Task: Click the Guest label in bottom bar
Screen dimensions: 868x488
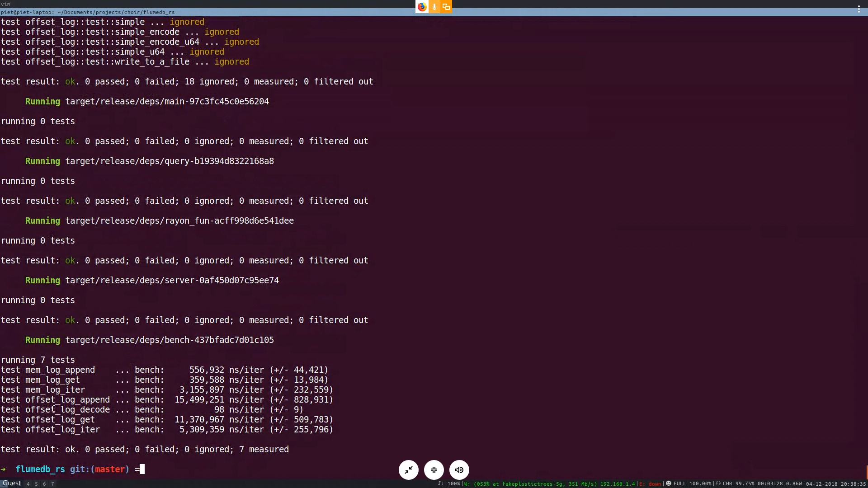Action: 12,483
